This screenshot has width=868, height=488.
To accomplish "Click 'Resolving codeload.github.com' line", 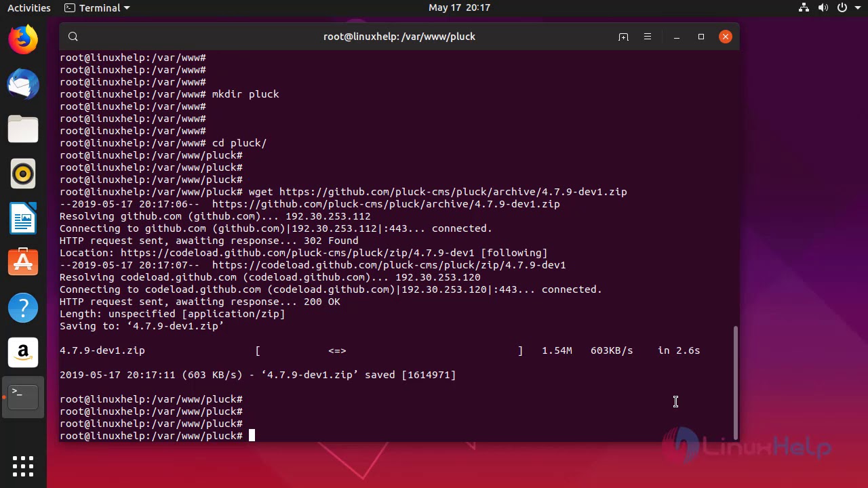I will pos(270,277).
